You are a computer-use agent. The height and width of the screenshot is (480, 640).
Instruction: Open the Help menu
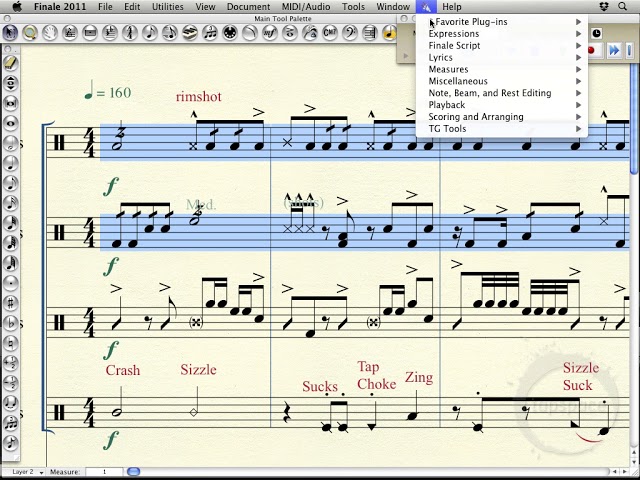click(x=452, y=7)
